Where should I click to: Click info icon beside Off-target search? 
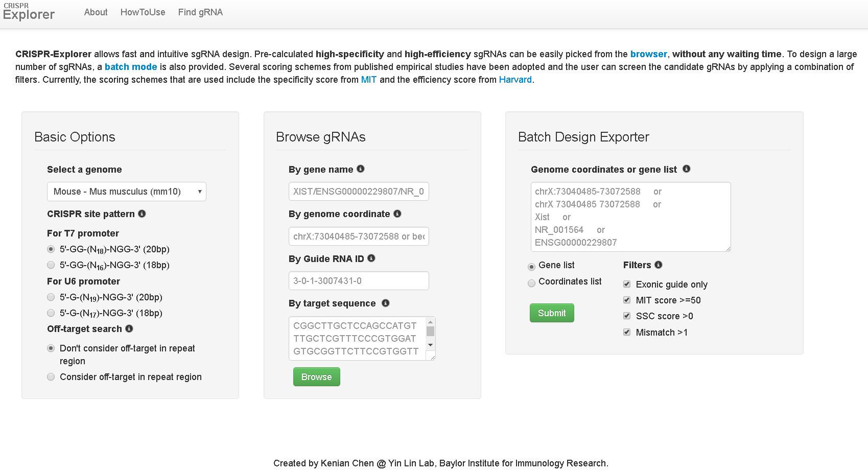point(129,328)
